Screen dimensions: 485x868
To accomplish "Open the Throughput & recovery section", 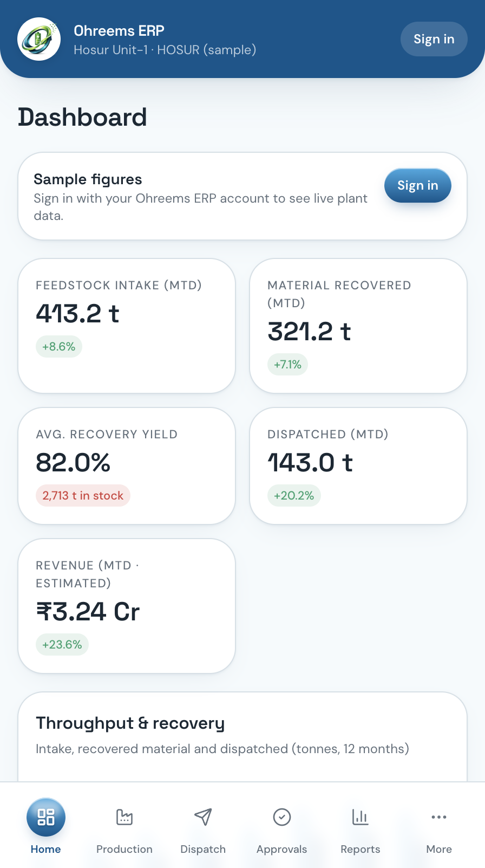I will 243,737.
